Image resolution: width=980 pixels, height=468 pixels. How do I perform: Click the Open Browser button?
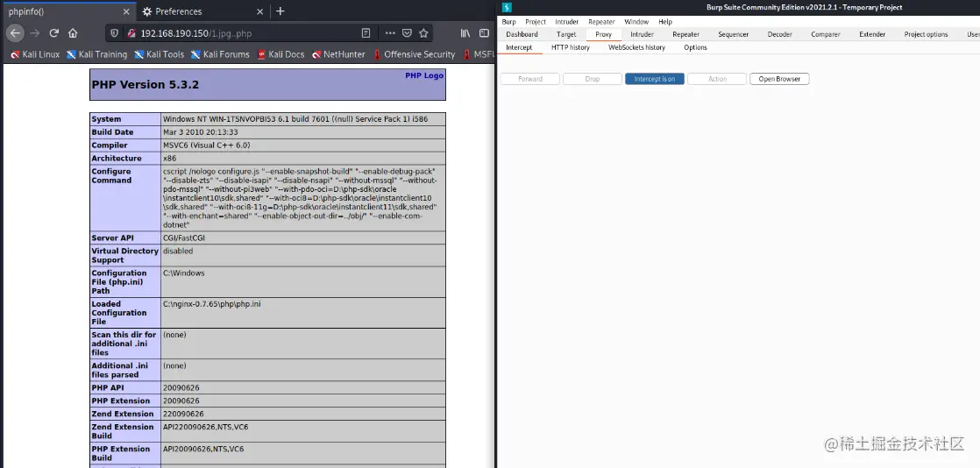tap(779, 79)
